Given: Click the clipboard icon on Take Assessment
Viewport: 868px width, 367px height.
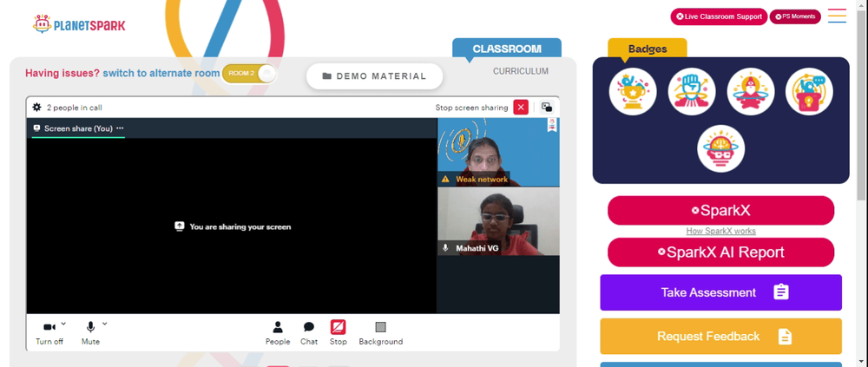Looking at the screenshot, I should [780, 292].
